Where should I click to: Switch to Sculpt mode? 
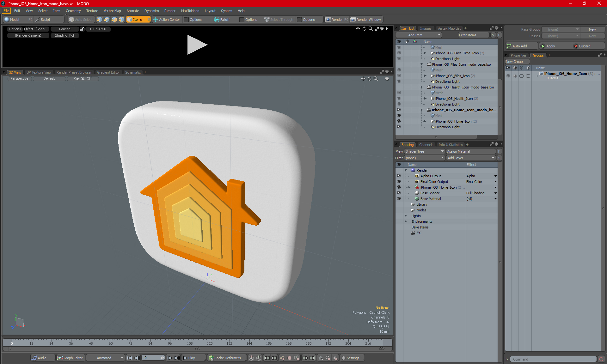[x=49, y=20]
